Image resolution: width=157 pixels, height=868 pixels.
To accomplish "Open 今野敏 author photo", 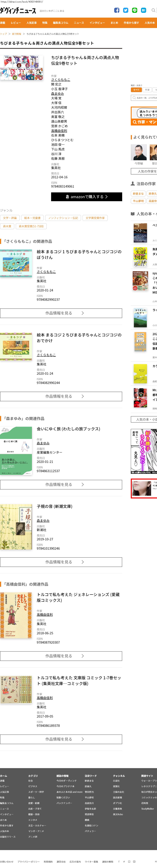I will click(x=139, y=153).
